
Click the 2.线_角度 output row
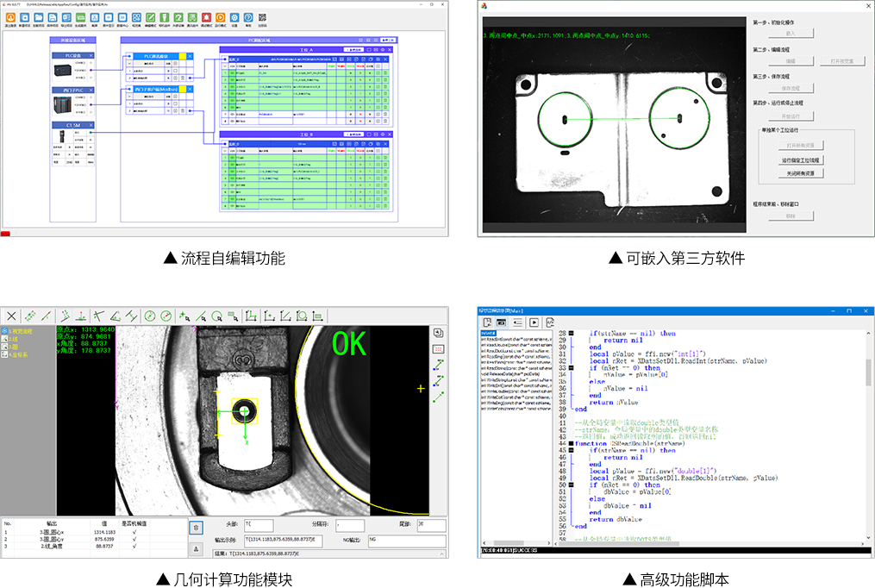(94, 547)
